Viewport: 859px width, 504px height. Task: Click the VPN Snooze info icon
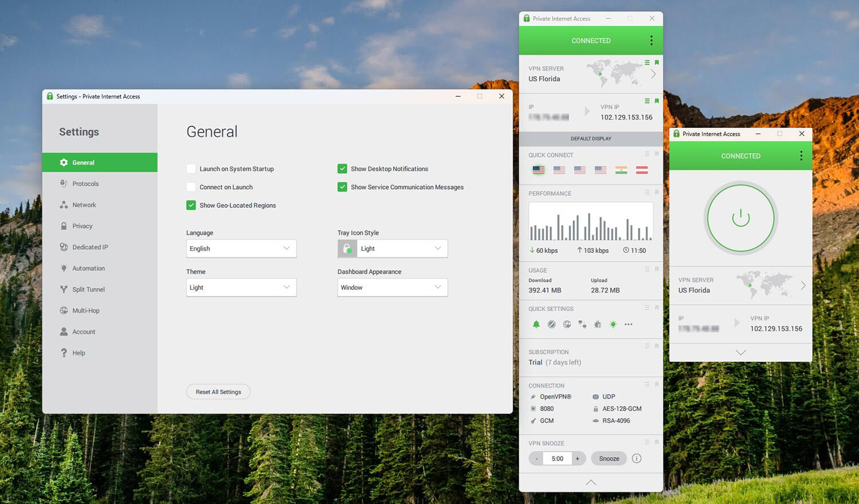636,458
